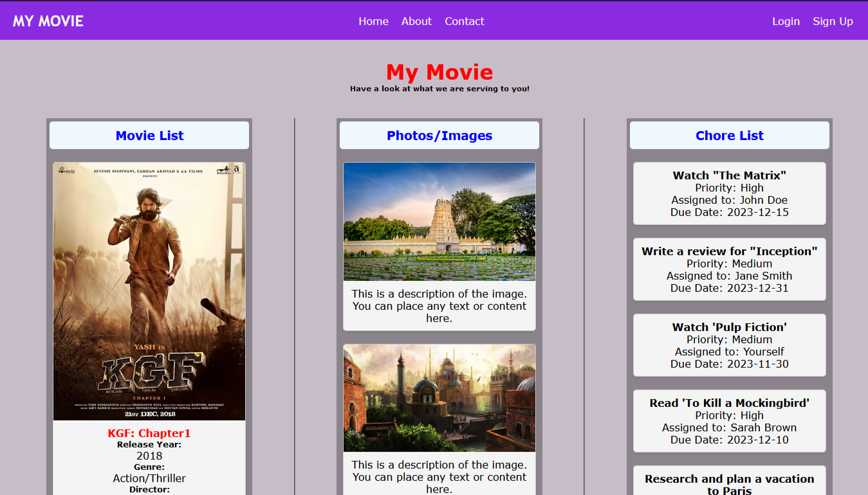Click the vacation to Paris chore card
The height and width of the screenshot is (495, 868).
pyautogui.click(x=729, y=482)
